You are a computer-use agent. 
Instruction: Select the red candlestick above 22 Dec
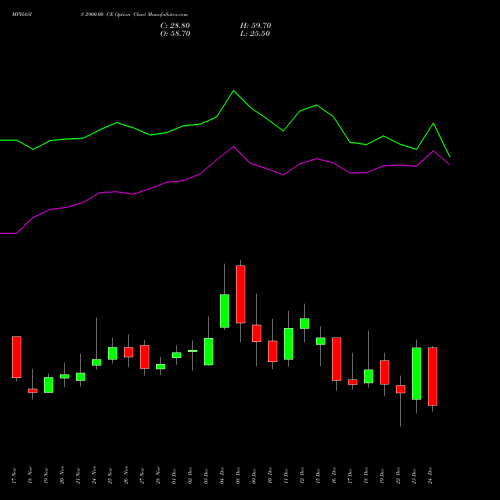(401, 389)
